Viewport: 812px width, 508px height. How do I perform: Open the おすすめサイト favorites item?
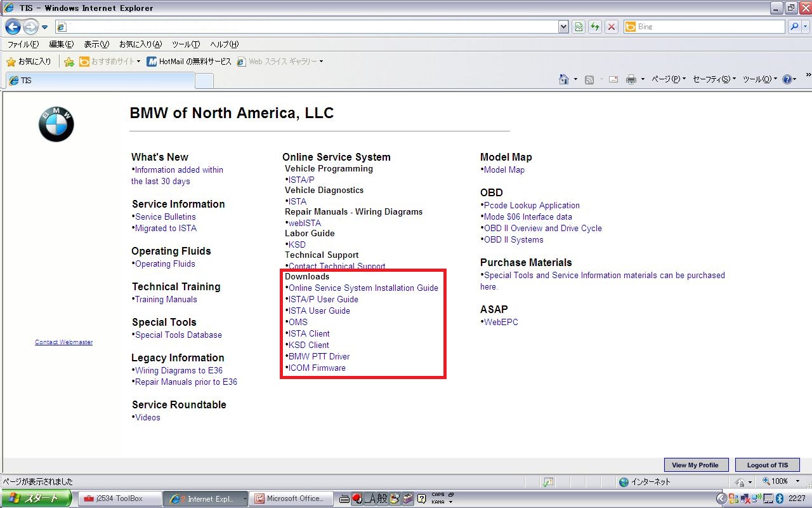pos(111,62)
